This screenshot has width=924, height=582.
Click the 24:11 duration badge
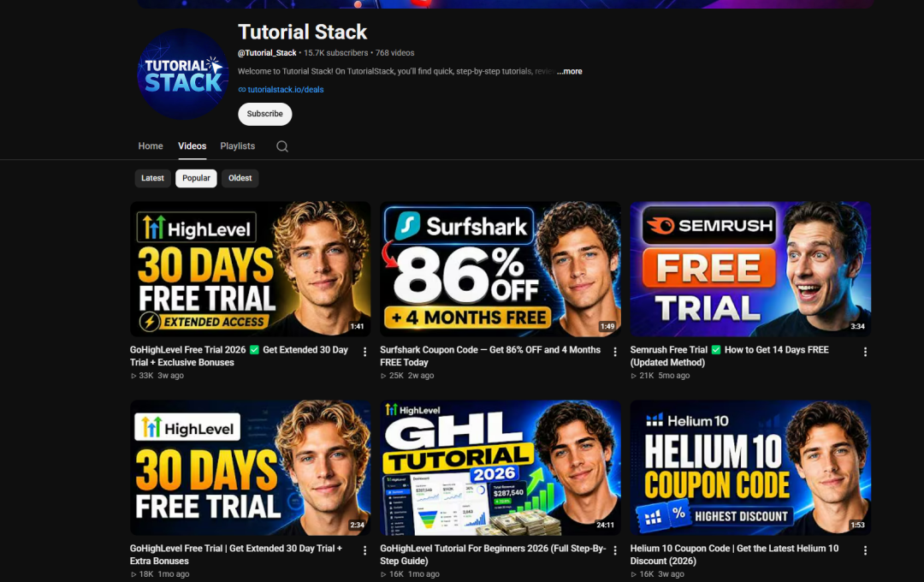[605, 526]
